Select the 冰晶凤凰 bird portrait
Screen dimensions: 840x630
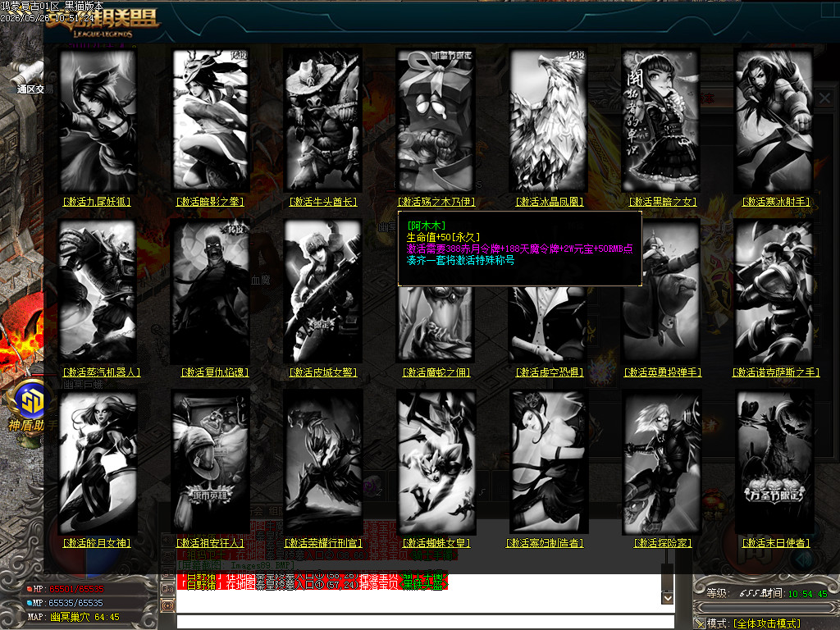pyautogui.click(x=549, y=121)
